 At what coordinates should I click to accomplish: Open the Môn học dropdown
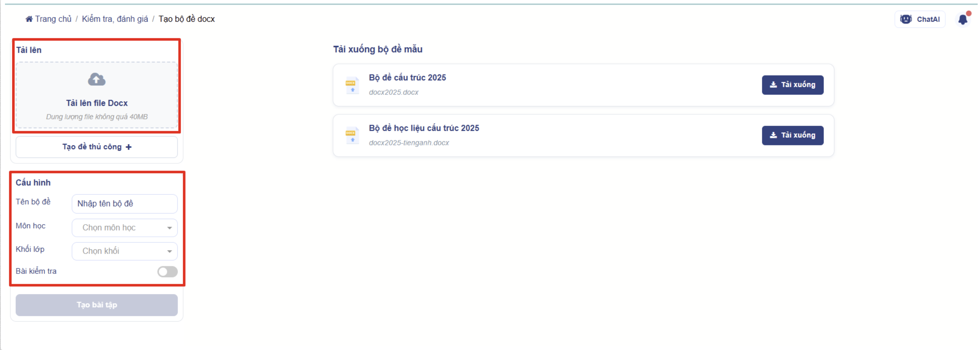[x=124, y=228]
